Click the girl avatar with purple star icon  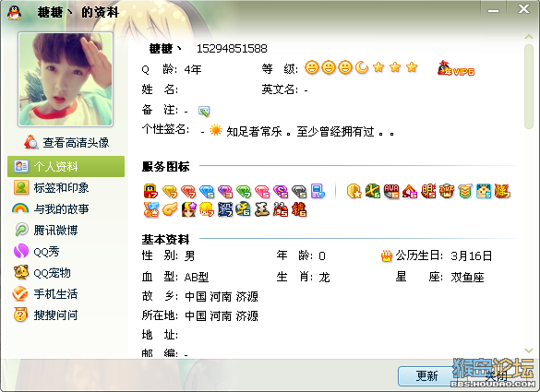coord(188,209)
